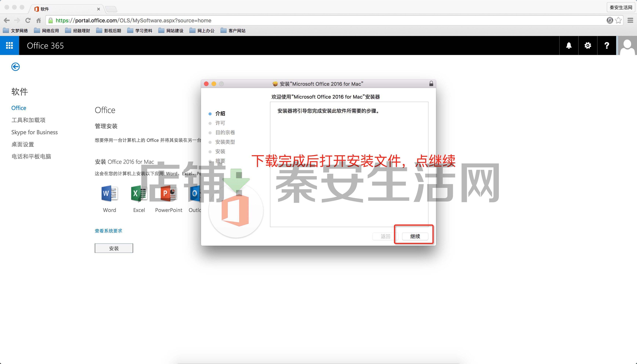This screenshot has height=364, width=637.
Task: Click the lock icon in installer title bar
Action: (x=431, y=84)
